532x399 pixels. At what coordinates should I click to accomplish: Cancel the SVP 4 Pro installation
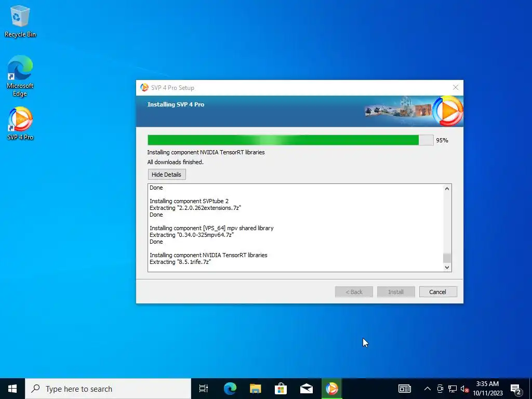point(437,292)
